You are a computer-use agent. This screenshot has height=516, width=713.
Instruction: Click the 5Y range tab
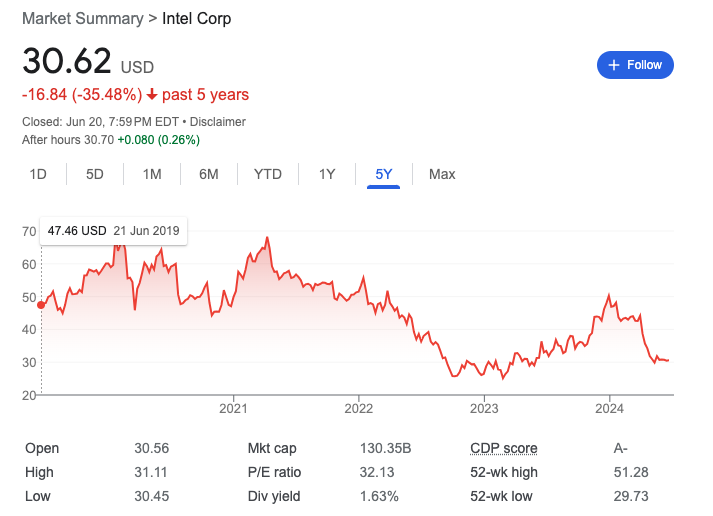(x=384, y=174)
